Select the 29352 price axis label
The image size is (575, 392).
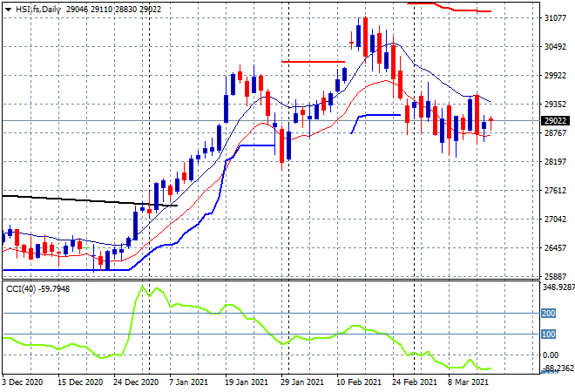tap(555, 105)
